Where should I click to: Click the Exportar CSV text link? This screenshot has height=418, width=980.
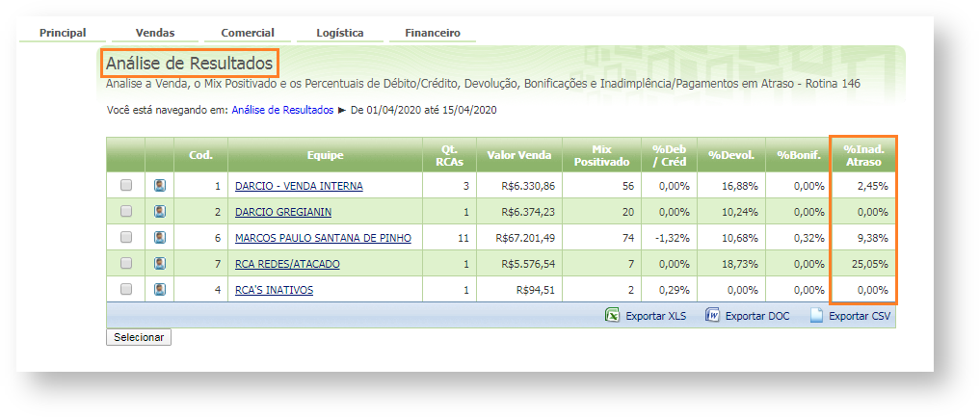pos(860,316)
